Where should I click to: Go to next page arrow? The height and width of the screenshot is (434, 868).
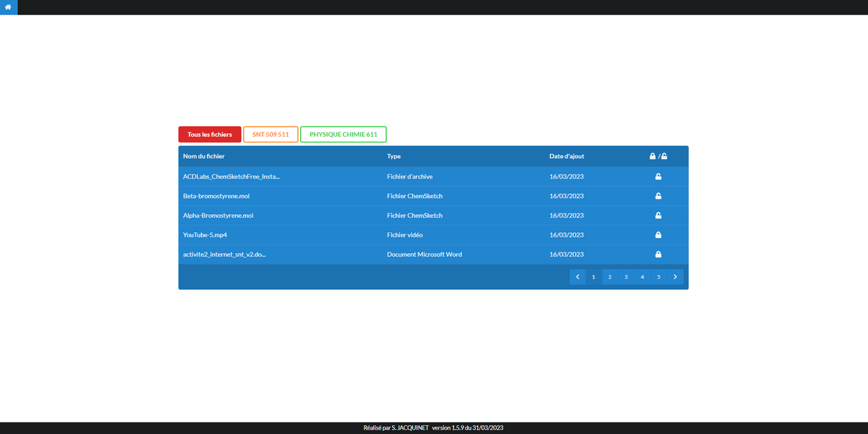675,277
